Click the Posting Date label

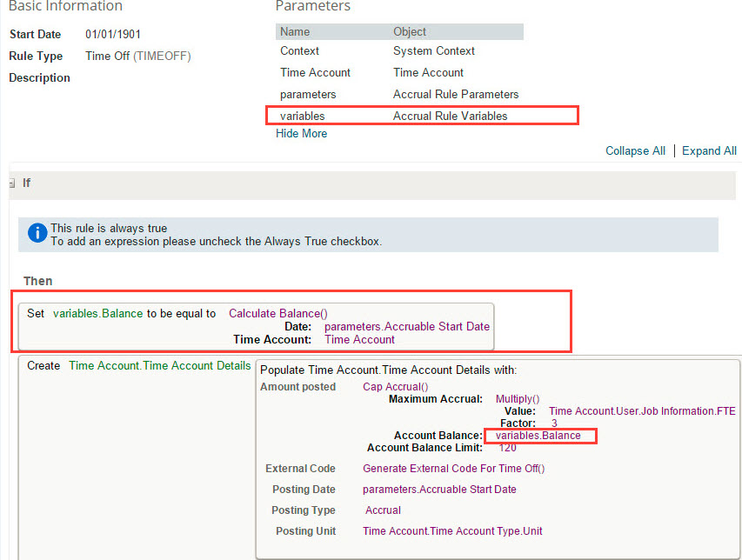(x=304, y=489)
